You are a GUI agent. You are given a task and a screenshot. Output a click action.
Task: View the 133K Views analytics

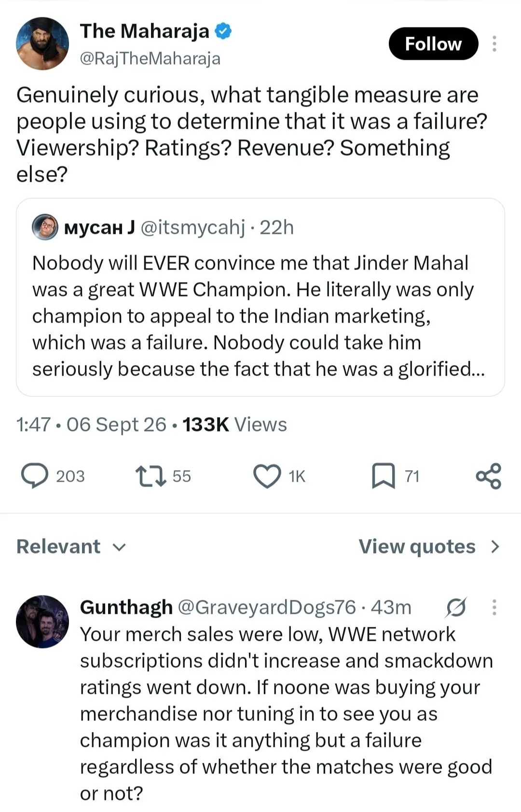[x=234, y=424]
